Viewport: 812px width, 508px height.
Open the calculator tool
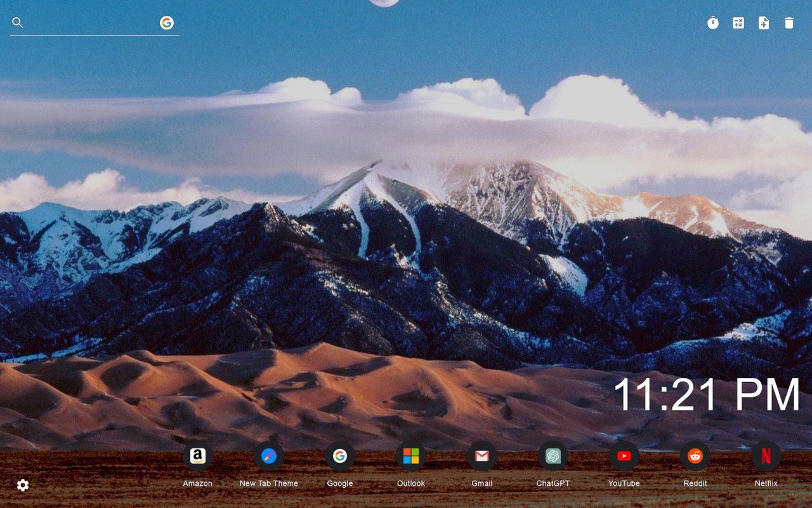[738, 23]
